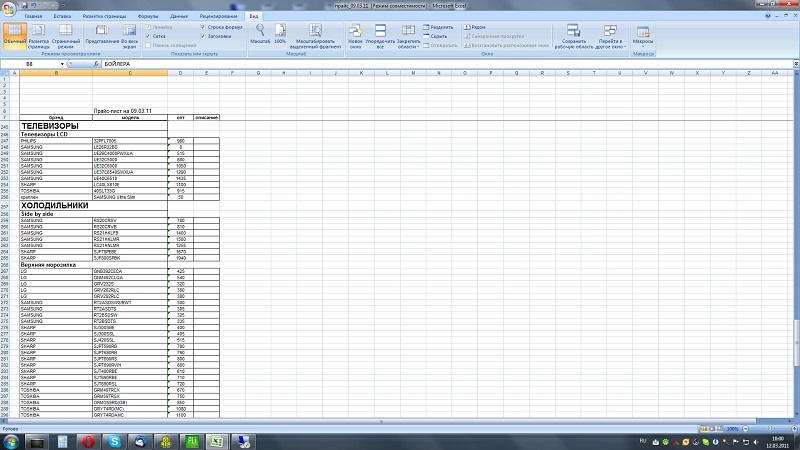Switch to Страничный режим page break view
Viewport: 800px width, 450px height.
(x=65, y=36)
